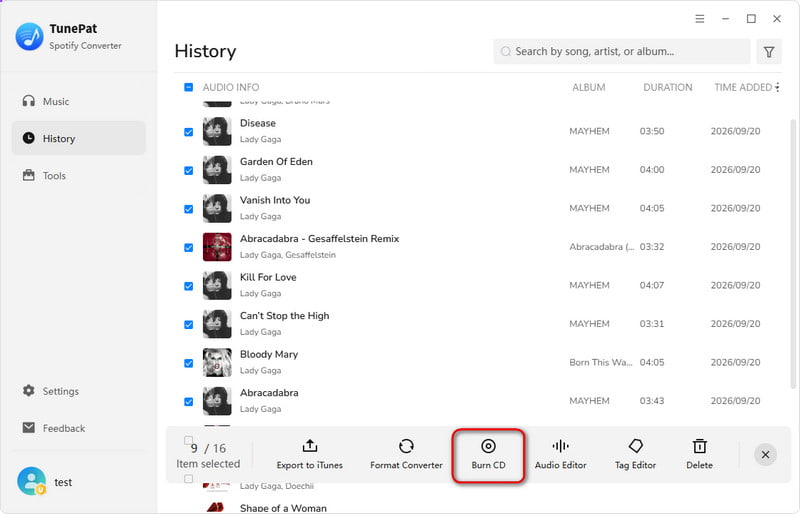Click the 03:43 duration of Abracadabra
The image size is (800, 514).
click(x=652, y=401)
